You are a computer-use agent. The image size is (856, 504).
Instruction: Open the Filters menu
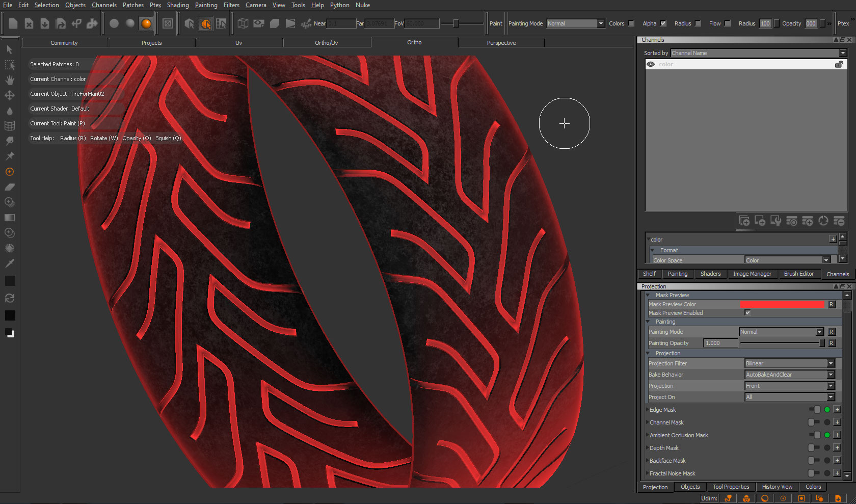[x=231, y=5]
